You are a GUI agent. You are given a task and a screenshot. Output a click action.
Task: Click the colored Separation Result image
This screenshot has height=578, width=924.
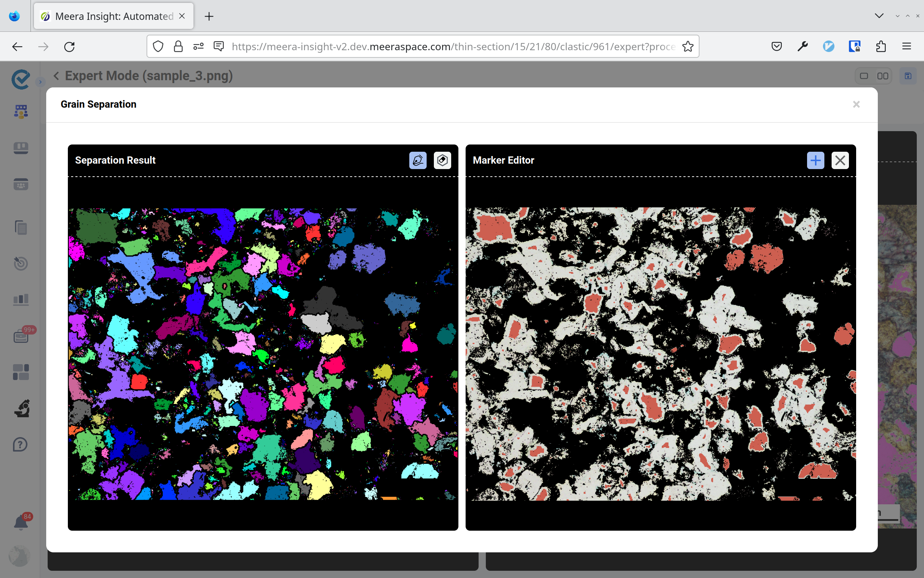point(263,354)
